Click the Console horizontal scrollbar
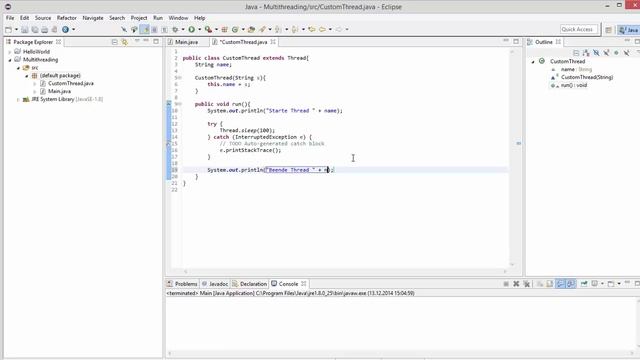Image resolution: width=640 pixels, height=360 pixels. click(x=400, y=353)
